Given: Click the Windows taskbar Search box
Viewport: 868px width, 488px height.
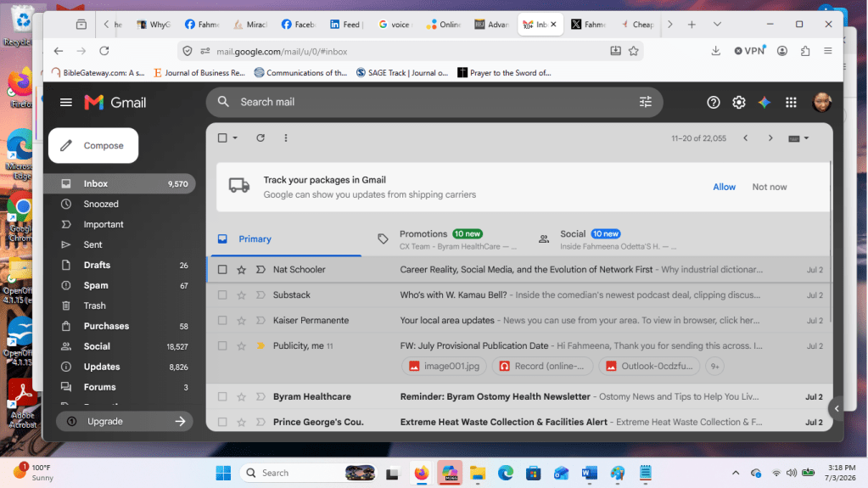Looking at the screenshot, I should [x=308, y=473].
